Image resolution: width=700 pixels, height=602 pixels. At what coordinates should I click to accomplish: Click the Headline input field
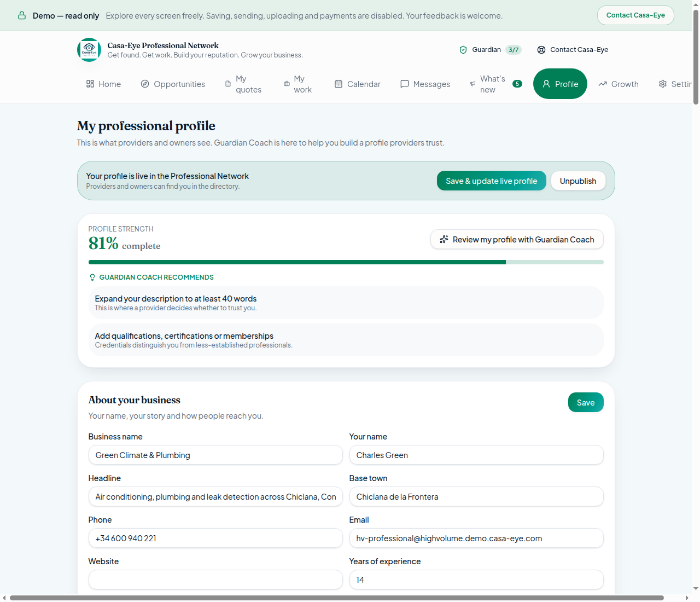(215, 496)
